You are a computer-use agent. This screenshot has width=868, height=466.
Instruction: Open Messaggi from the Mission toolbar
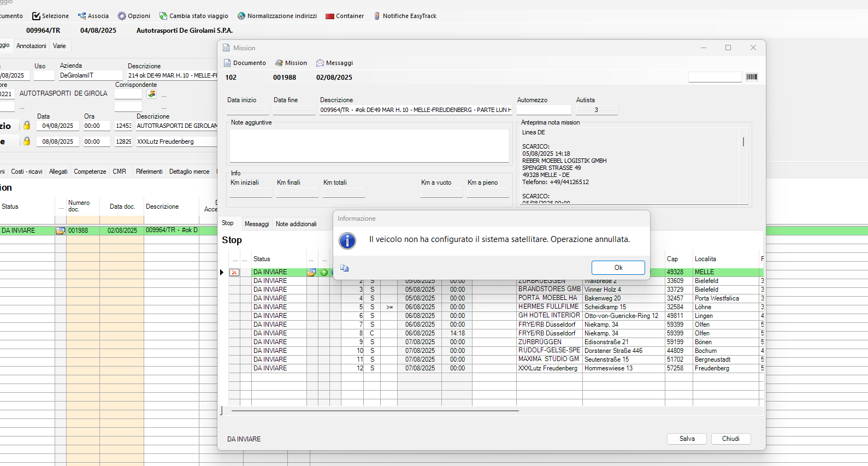334,63
